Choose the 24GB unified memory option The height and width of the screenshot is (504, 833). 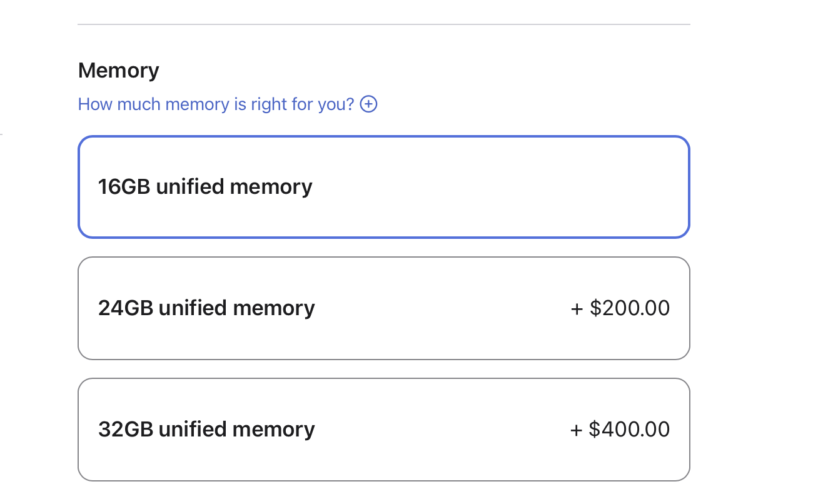tap(383, 308)
